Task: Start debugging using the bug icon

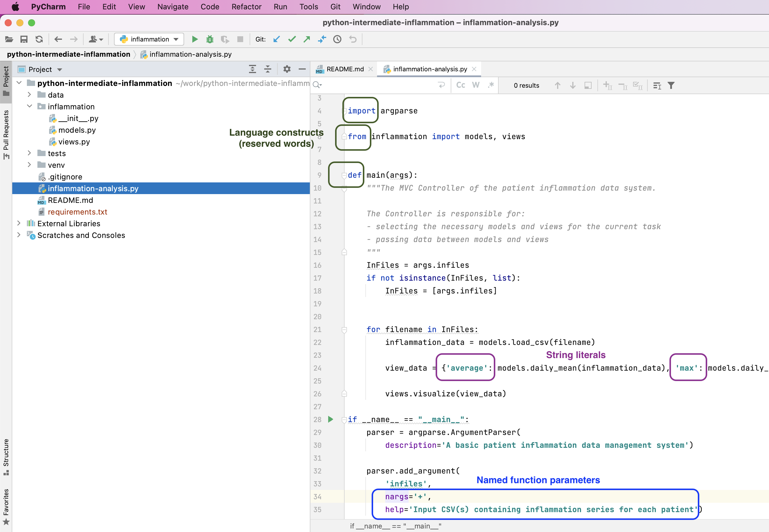Action: pyautogui.click(x=210, y=39)
